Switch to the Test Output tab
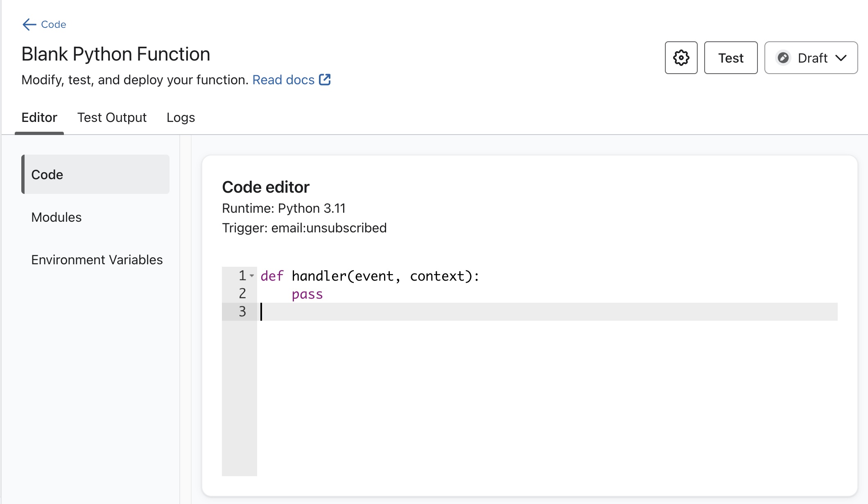 112,117
